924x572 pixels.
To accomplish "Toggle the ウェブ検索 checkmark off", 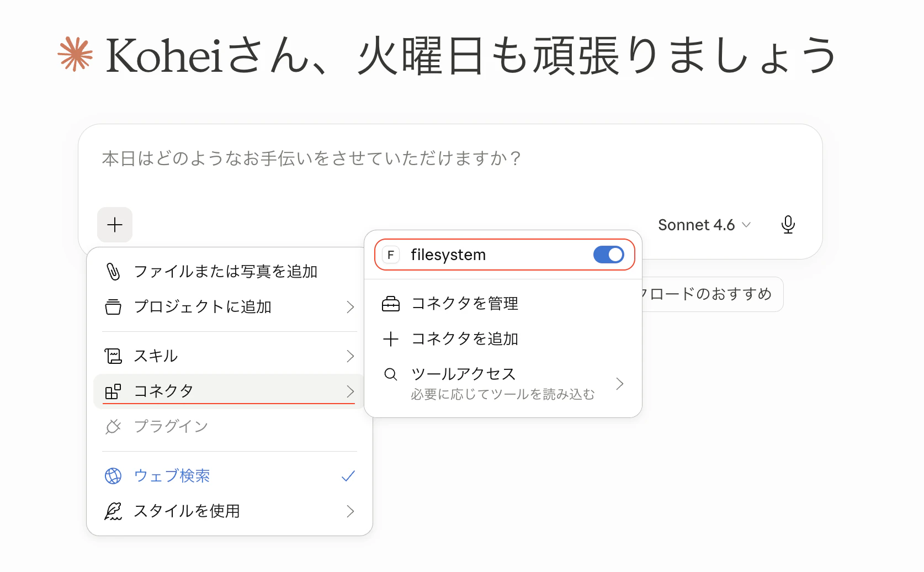I will (x=348, y=476).
